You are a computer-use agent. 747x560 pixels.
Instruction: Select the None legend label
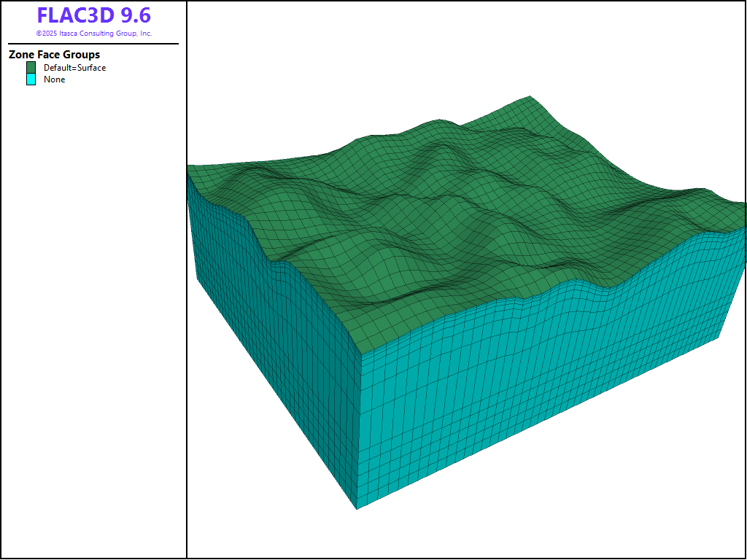pyautogui.click(x=54, y=79)
